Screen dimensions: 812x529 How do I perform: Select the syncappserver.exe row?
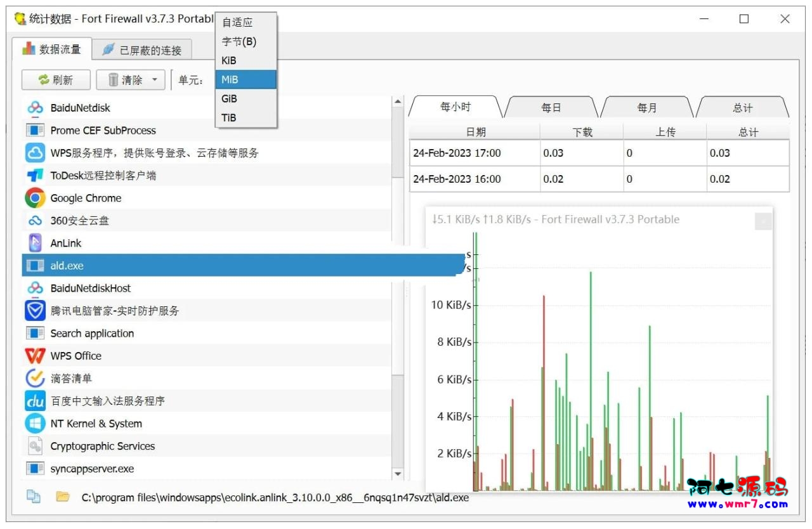coord(207,469)
